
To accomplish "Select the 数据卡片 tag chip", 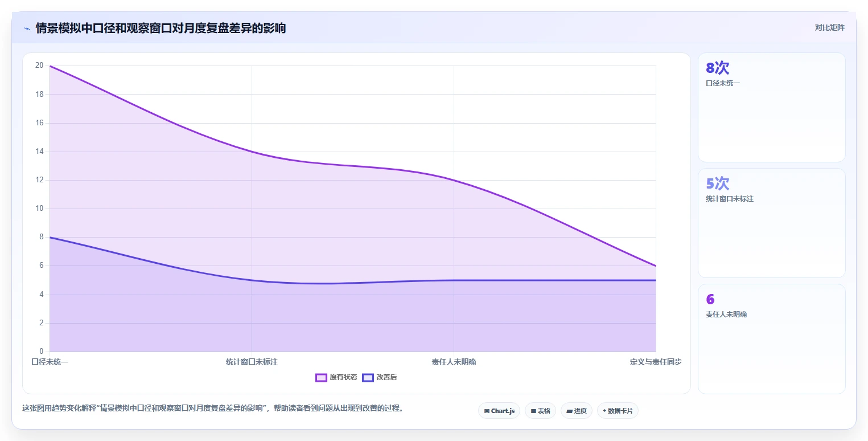I will tap(618, 411).
